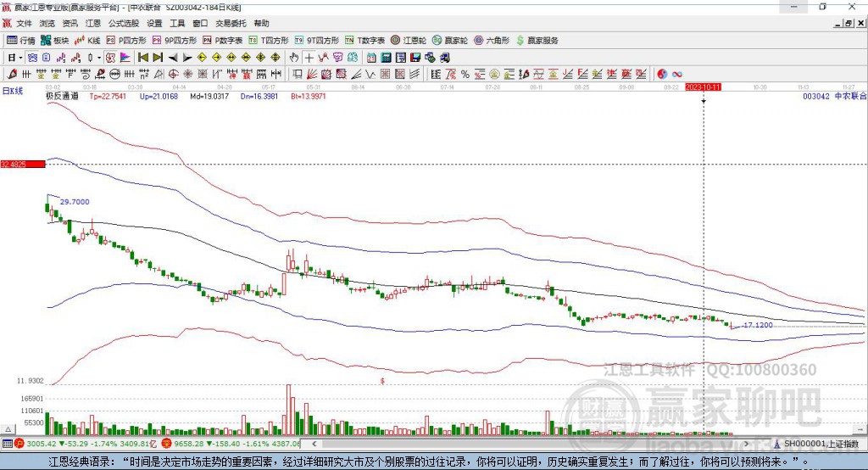Jump to first bar icon
The height and width of the screenshot is (470, 868).
(x=142, y=58)
